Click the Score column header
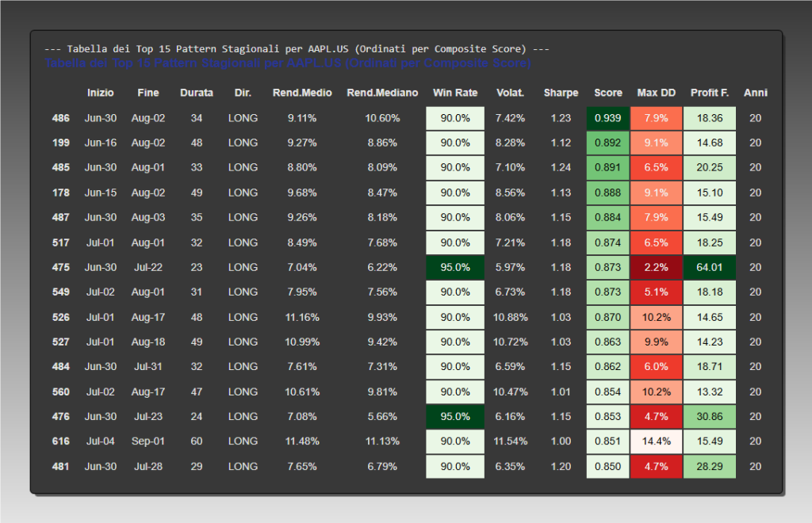This screenshot has width=812, height=523. tap(608, 93)
